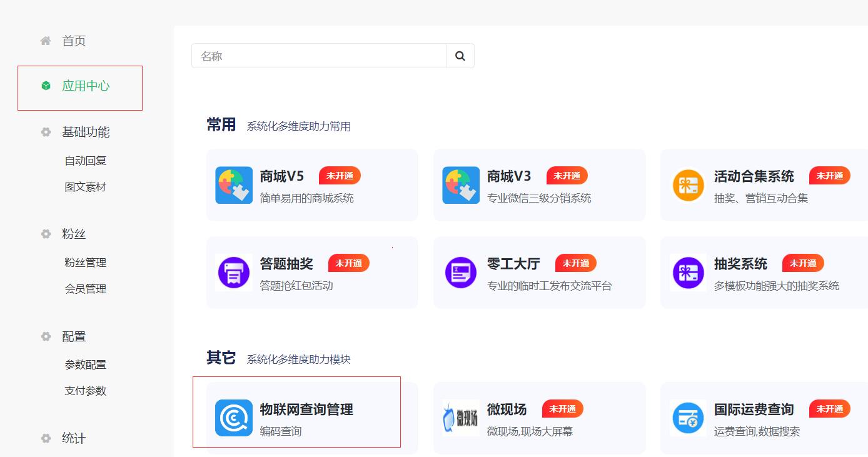The height and width of the screenshot is (457, 868).
Task: Click the gear icon next to 配置
Action: (46, 336)
